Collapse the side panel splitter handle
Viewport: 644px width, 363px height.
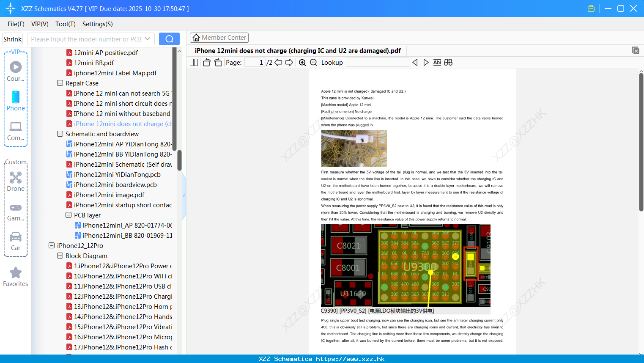coord(184,195)
